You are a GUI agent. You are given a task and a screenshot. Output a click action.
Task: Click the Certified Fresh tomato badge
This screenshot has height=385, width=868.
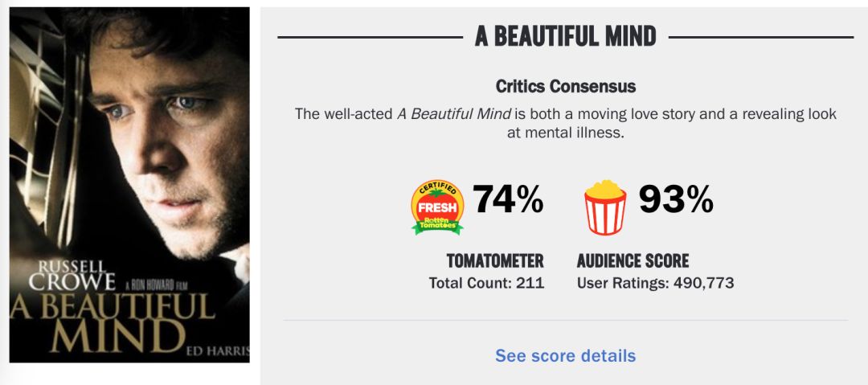(437, 207)
